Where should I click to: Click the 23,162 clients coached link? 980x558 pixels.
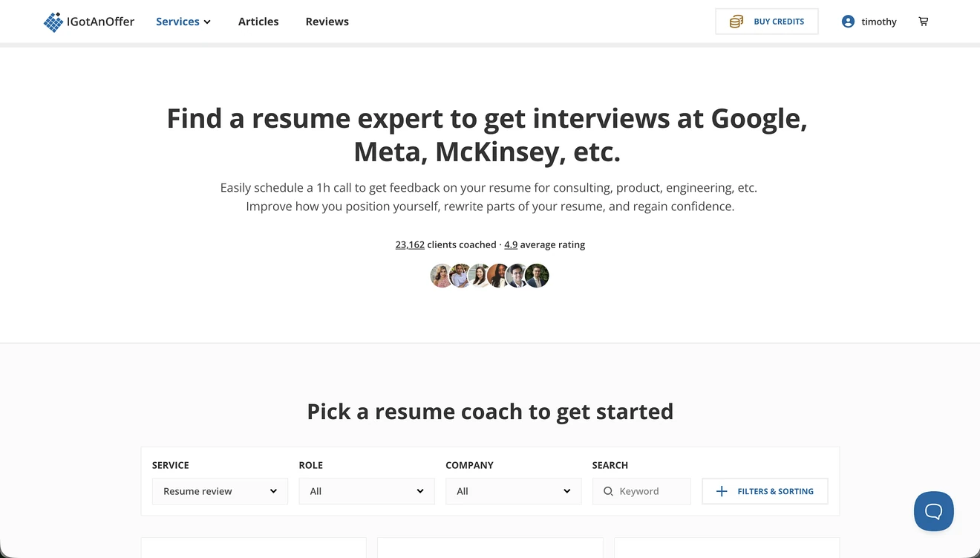(410, 244)
